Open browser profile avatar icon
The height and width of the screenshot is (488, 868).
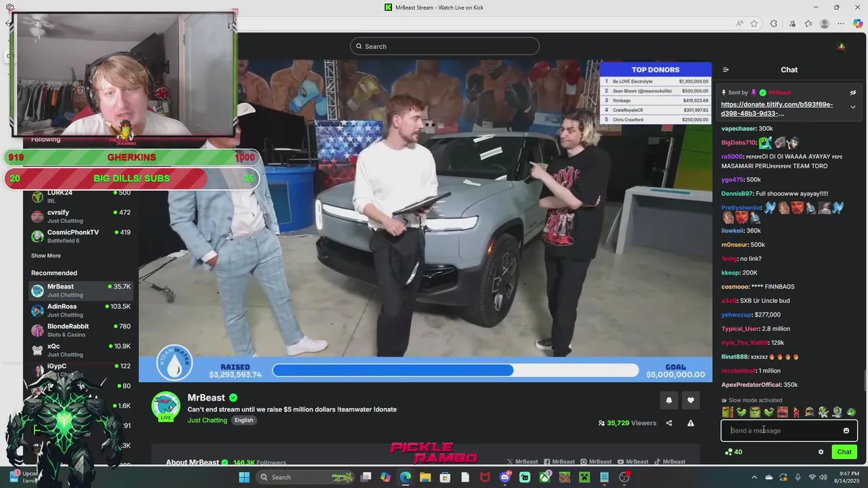pyautogui.click(x=825, y=24)
